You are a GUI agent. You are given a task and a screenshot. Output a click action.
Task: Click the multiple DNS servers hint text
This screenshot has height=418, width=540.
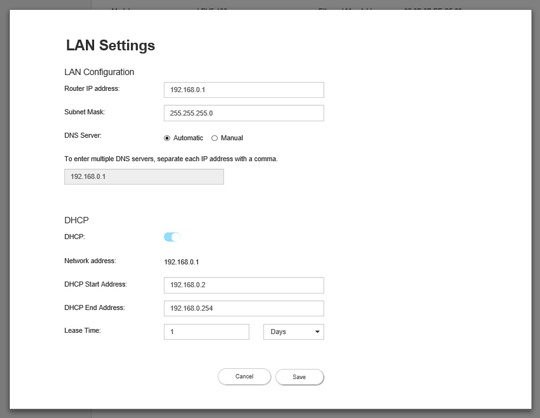tap(171, 159)
